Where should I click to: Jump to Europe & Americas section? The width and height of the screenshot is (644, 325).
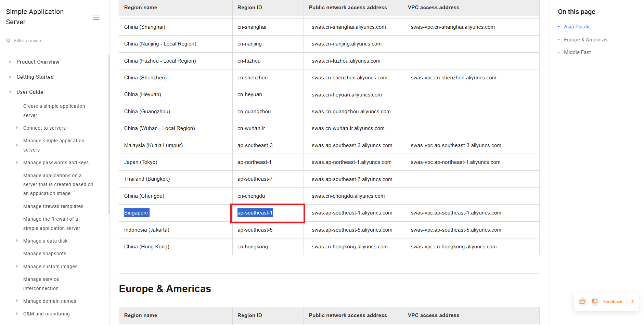(x=585, y=40)
